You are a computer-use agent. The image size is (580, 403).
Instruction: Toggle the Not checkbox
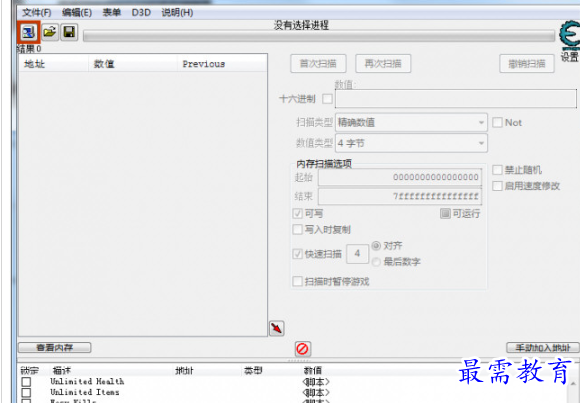coord(498,122)
